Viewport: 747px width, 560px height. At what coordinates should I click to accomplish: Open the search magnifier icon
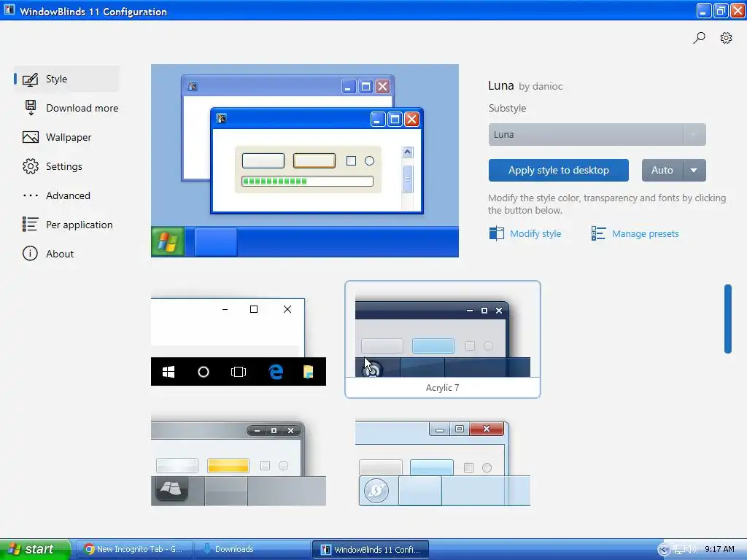[x=699, y=38]
